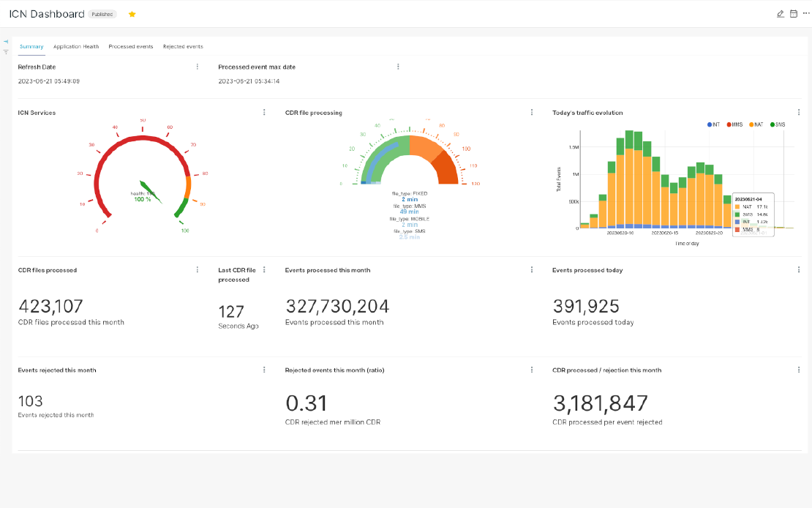Click the 423,107 CDR files processed value
This screenshot has width=812, height=508.
pyautogui.click(x=50, y=307)
